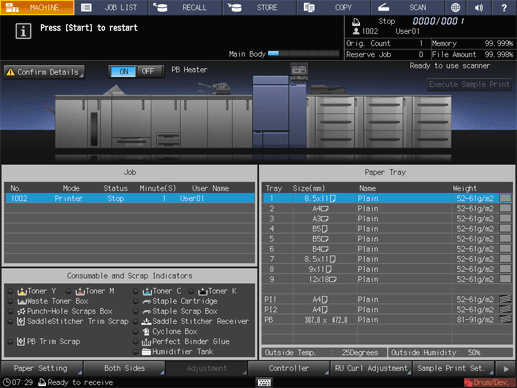Expand the Paper Setting menu
The width and height of the screenshot is (517, 388).
42,368
